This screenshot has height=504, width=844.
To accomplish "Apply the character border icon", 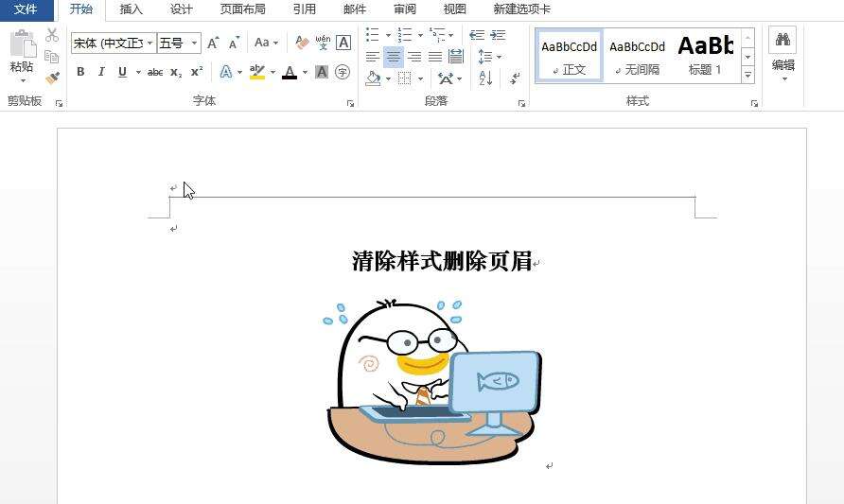I will [x=343, y=43].
